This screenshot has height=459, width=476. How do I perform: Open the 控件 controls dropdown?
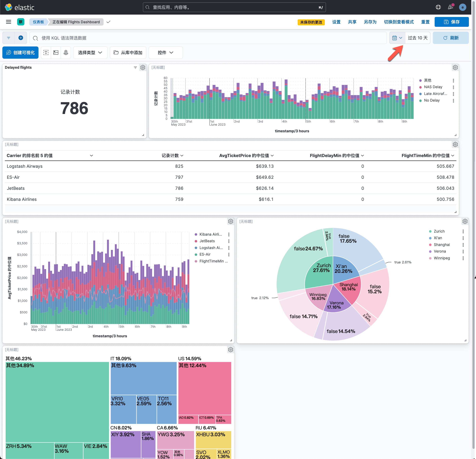click(x=165, y=52)
